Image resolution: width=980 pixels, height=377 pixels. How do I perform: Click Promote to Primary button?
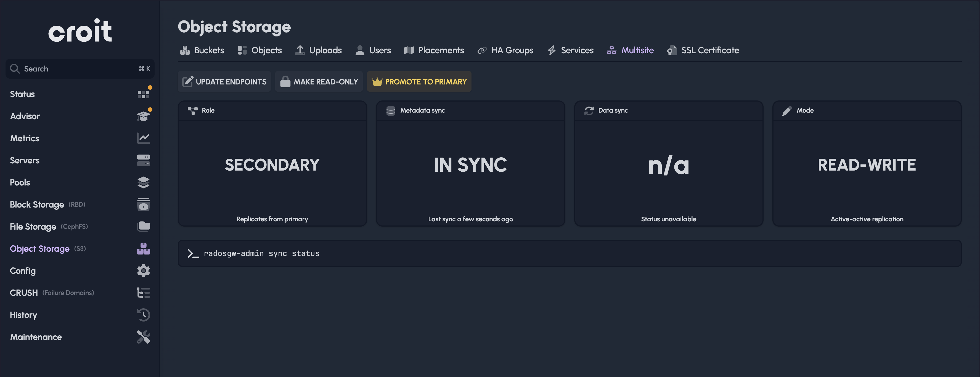419,81
